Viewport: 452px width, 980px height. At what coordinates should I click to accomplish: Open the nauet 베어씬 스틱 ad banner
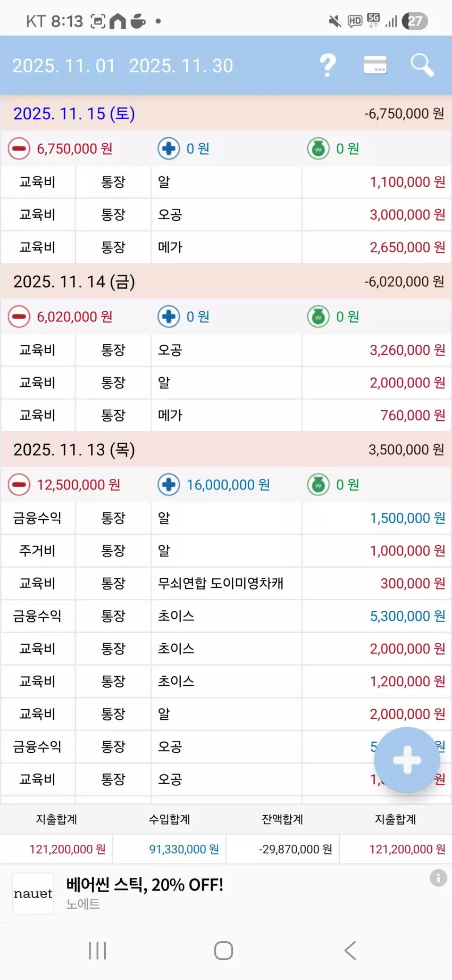click(226, 893)
